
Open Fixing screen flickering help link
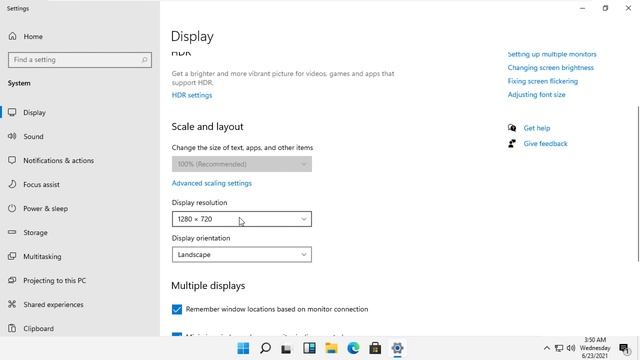pyautogui.click(x=542, y=81)
